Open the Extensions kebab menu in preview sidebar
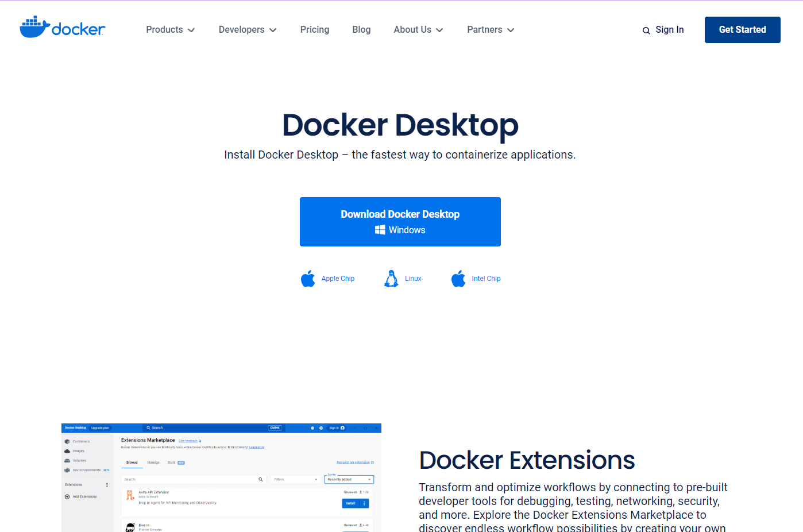This screenshot has height=532, width=803. [107, 485]
